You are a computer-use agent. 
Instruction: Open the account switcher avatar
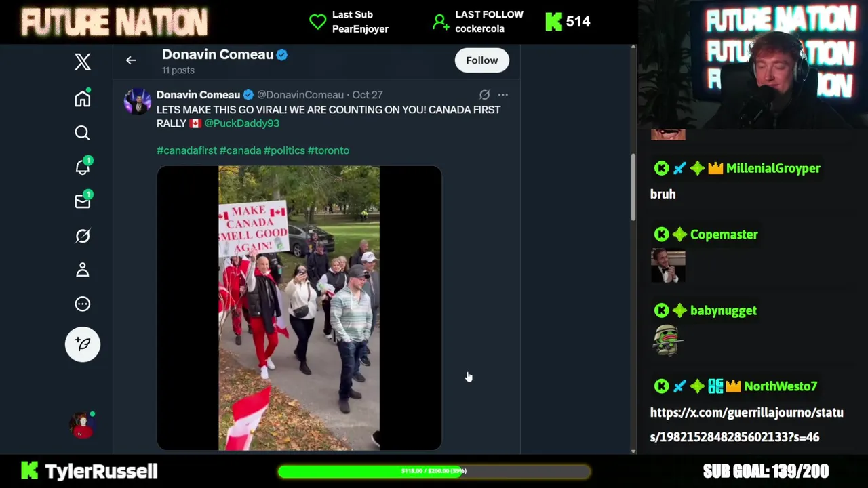[x=82, y=425]
